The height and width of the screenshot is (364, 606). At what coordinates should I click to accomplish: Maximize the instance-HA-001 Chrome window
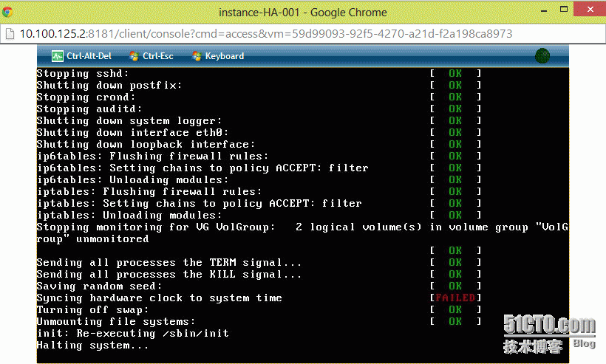click(x=564, y=10)
